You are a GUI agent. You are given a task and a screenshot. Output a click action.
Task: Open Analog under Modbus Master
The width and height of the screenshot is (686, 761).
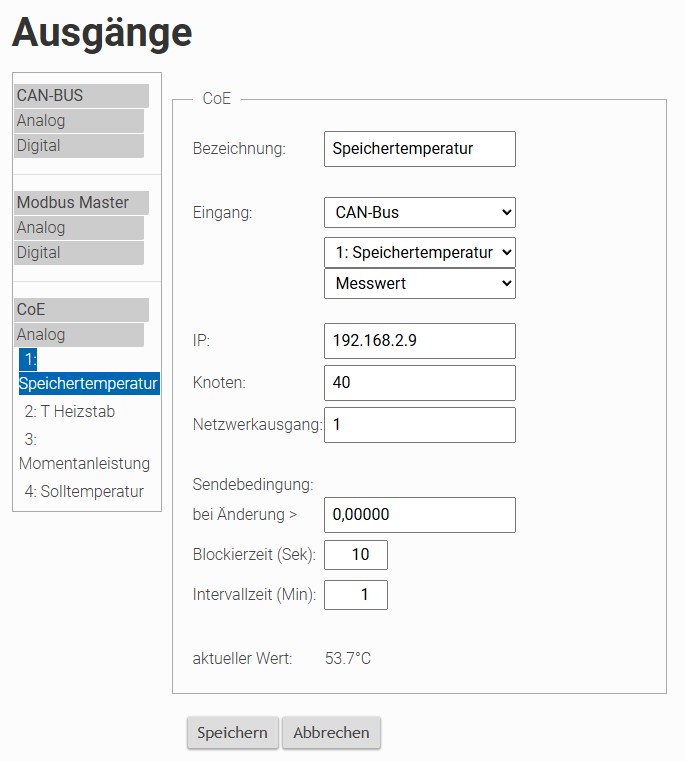(79, 228)
